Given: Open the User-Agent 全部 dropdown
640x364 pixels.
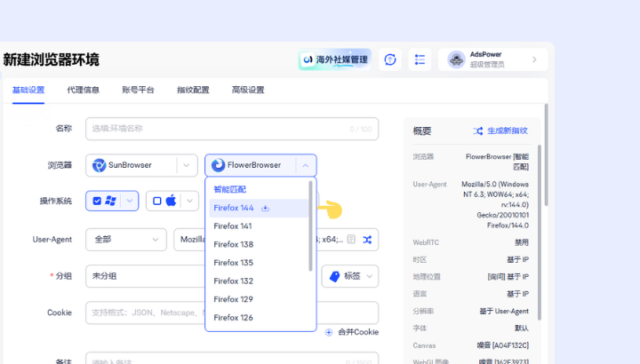Looking at the screenshot, I should (x=126, y=240).
